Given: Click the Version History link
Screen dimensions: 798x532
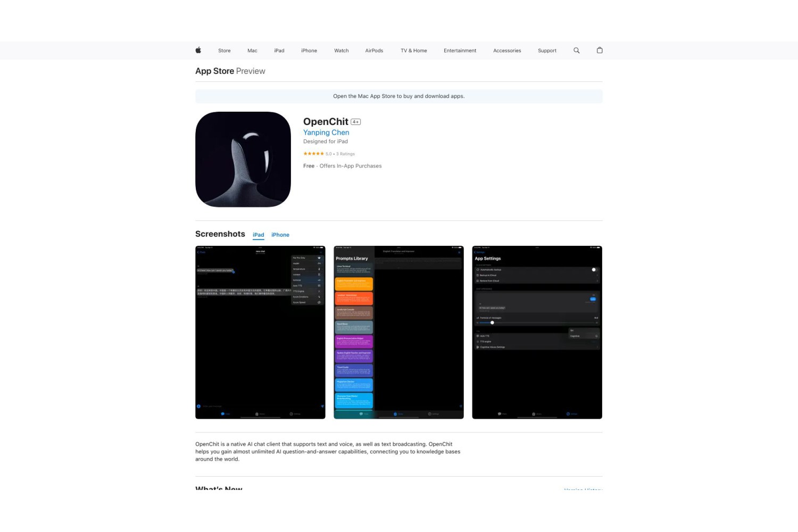Looking at the screenshot, I should [x=583, y=488].
